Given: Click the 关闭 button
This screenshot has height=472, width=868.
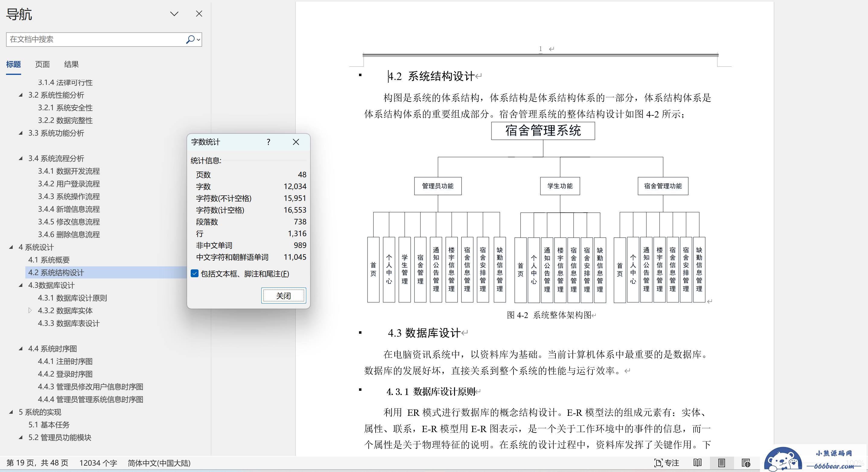Looking at the screenshot, I should (283, 296).
